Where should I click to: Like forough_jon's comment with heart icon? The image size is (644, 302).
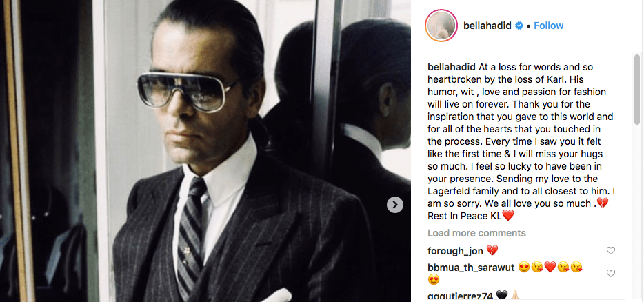[610, 250]
